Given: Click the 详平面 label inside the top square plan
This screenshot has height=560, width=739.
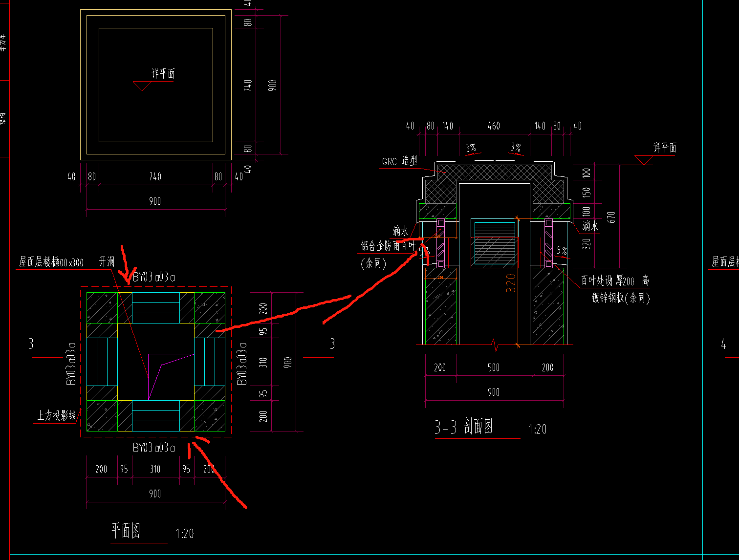Looking at the screenshot, I should pyautogui.click(x=163, y=74).
